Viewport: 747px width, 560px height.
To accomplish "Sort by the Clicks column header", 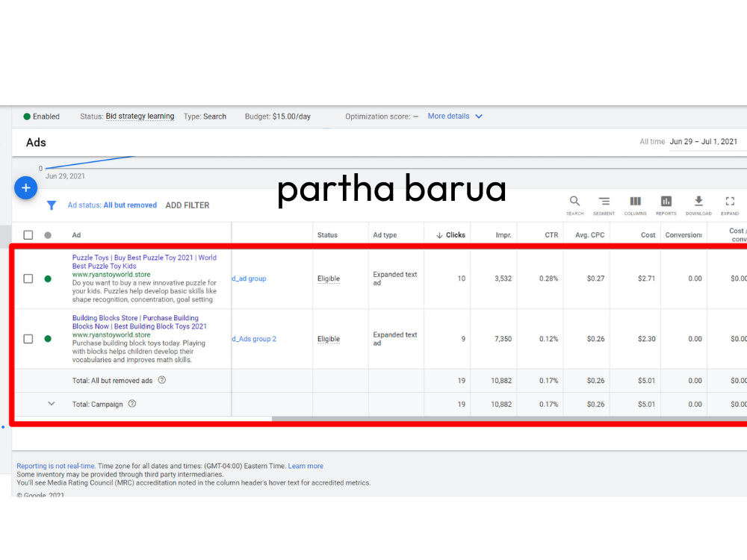I will 450,234.
